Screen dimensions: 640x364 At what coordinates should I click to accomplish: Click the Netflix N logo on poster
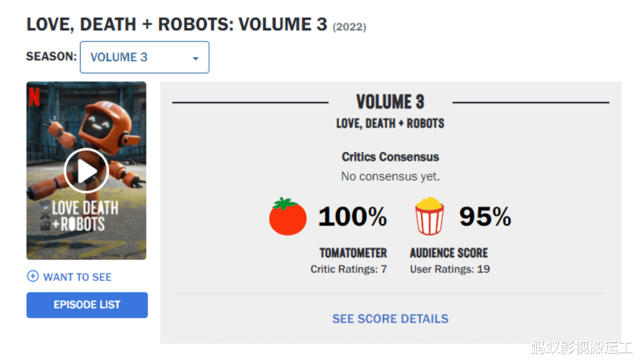pyautogui.click(x=34, y=97)
